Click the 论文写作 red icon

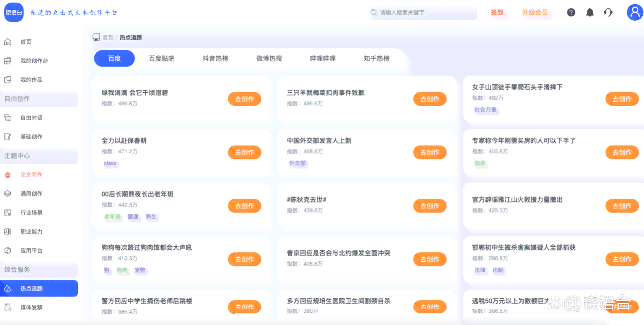(x=7, y=175)
